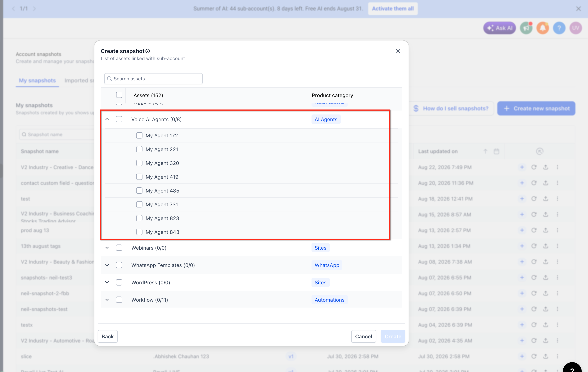Expand the WordPress group
The image size is (588, 372).
point(107,282)
